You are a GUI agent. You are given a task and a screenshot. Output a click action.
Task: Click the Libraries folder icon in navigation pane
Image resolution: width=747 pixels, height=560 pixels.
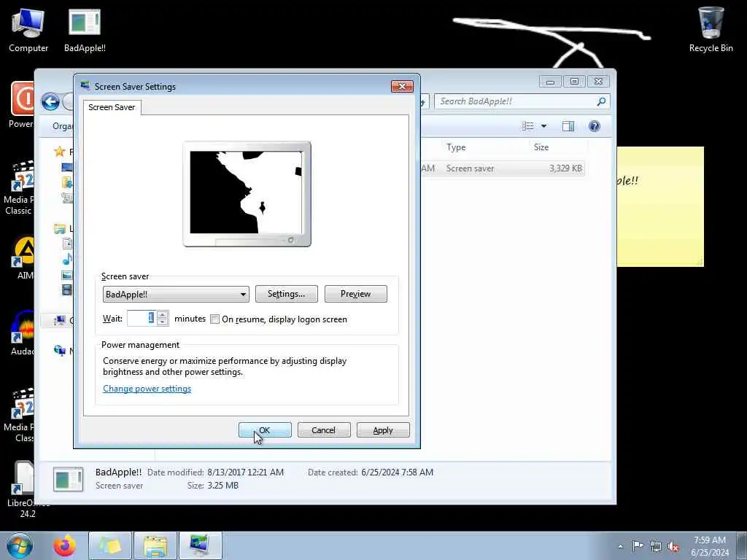click(60, 229)
